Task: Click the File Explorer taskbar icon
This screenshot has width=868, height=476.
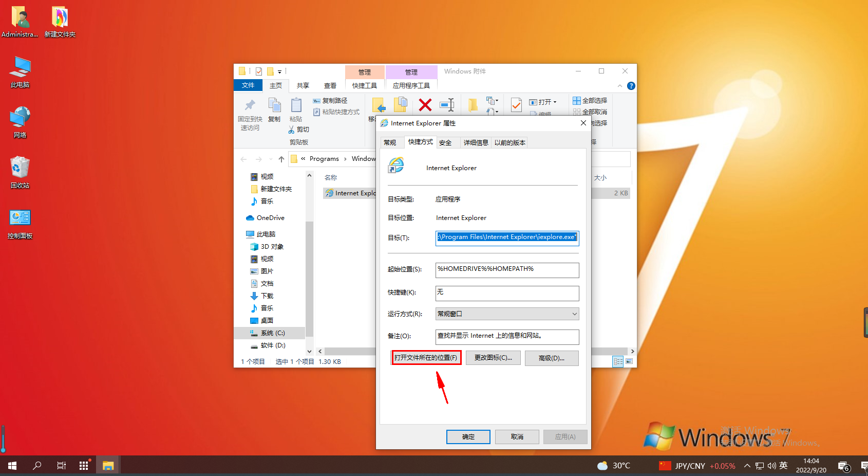Action: point(108,466)
